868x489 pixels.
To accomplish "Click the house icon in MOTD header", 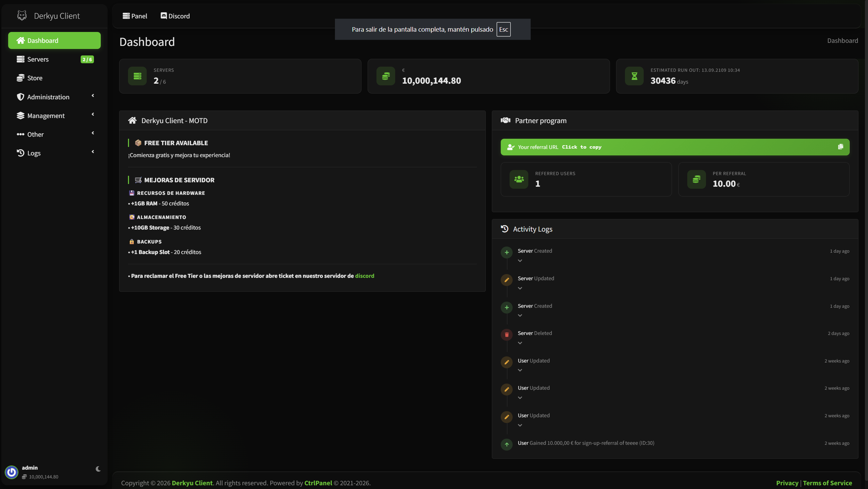I will (x=132, y=120).
